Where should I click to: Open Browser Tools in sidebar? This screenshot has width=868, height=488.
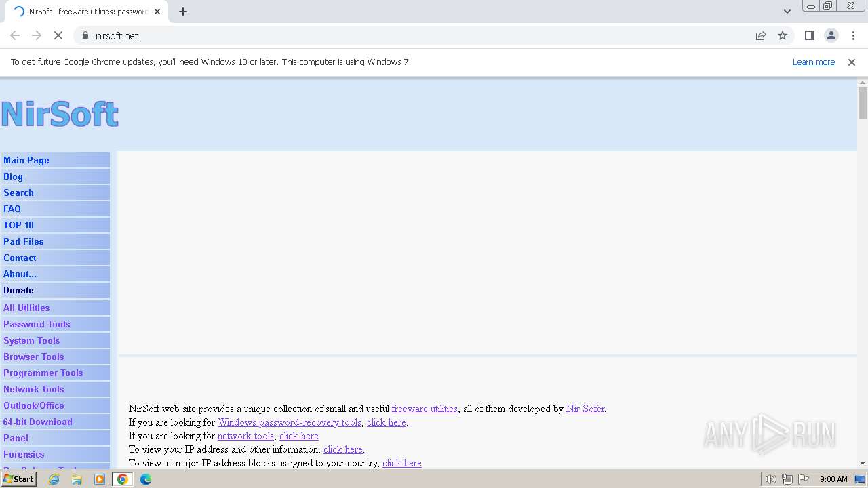tap(55, 357)
